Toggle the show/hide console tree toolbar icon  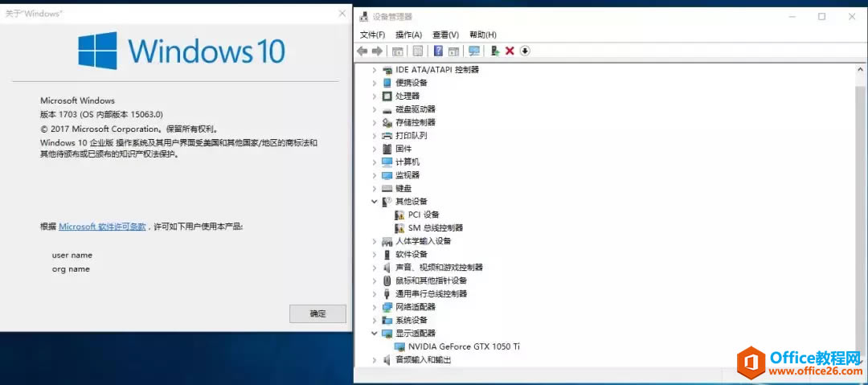pyautogui.click(x=398, y=51)
